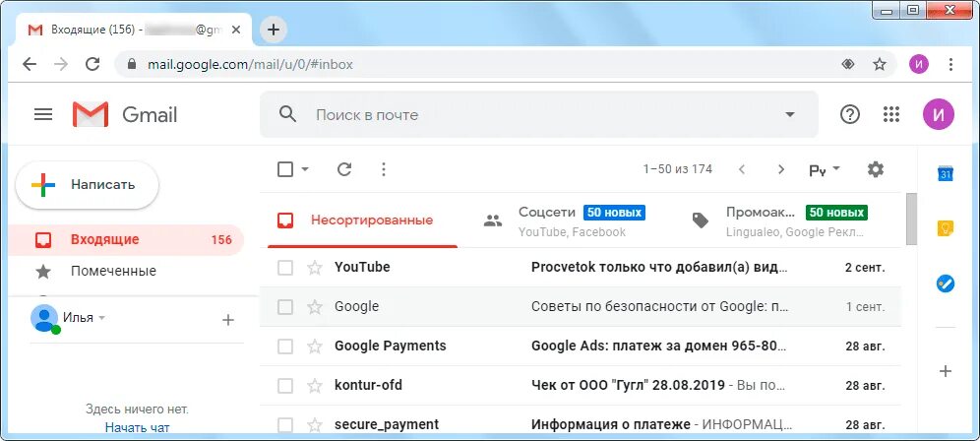Star the Google security tips email

click(315, 307)
